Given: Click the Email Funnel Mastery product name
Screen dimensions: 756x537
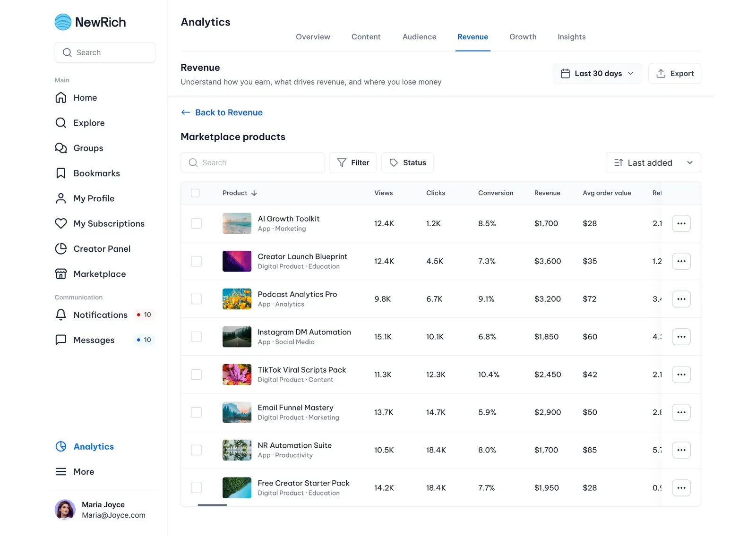Looking at the screenshot, I should pos(295,408).
